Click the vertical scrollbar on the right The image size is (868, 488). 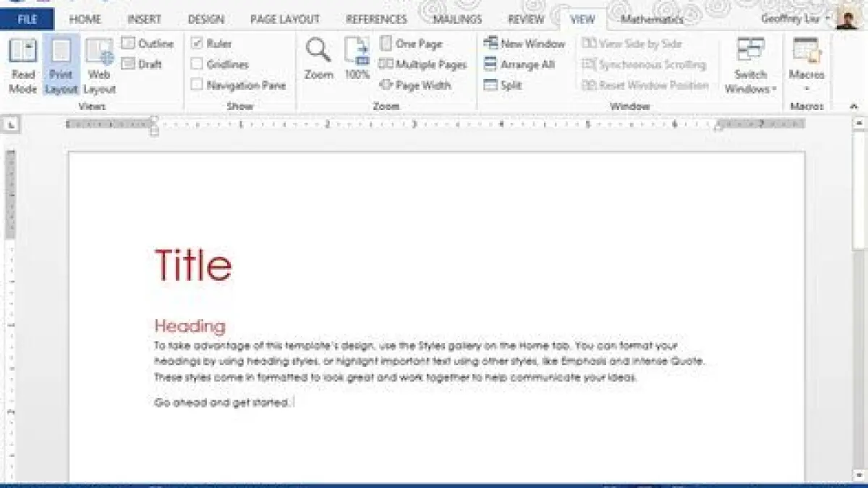tap(859, 290)
